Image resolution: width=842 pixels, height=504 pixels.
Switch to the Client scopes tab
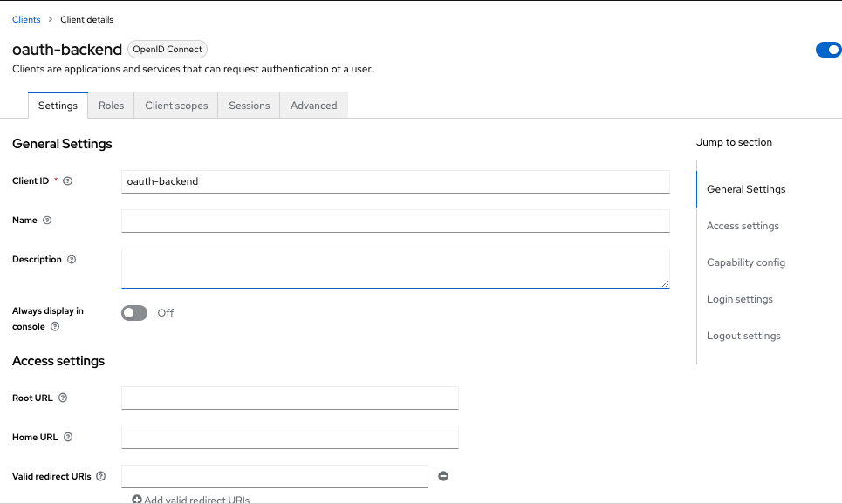(x=175, y=105)
